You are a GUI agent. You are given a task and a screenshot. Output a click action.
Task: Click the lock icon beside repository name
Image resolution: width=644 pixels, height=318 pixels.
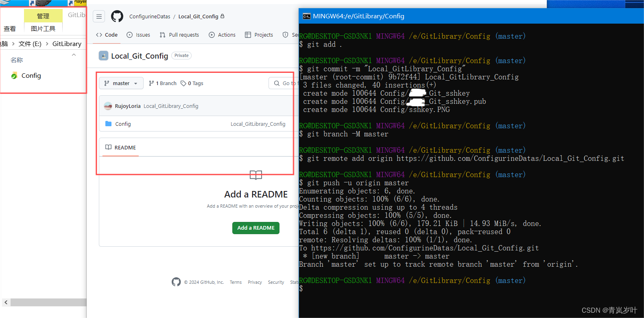(223, 16)
